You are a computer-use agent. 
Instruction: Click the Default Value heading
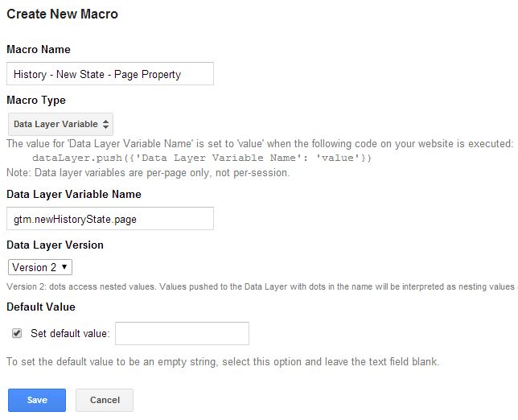(41, 307)
